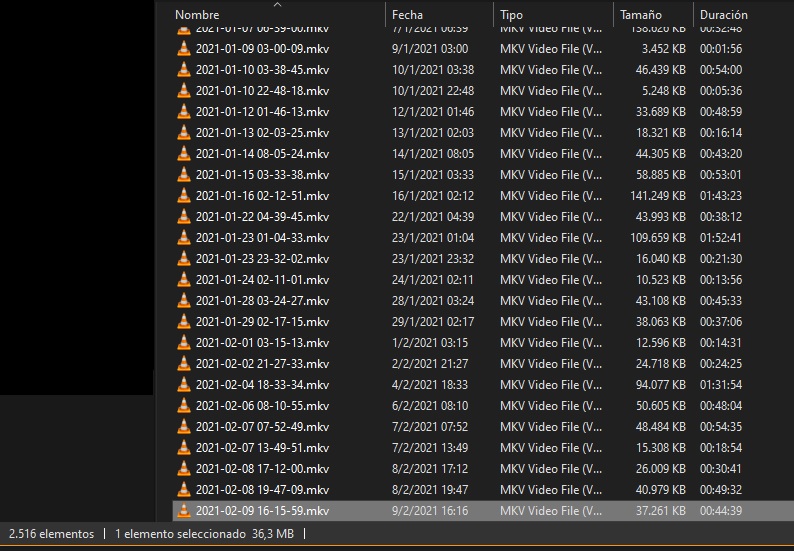
Task: Click type cell of 2021-01-14 08-05-24.mkv
Action: tap(551, 154)
